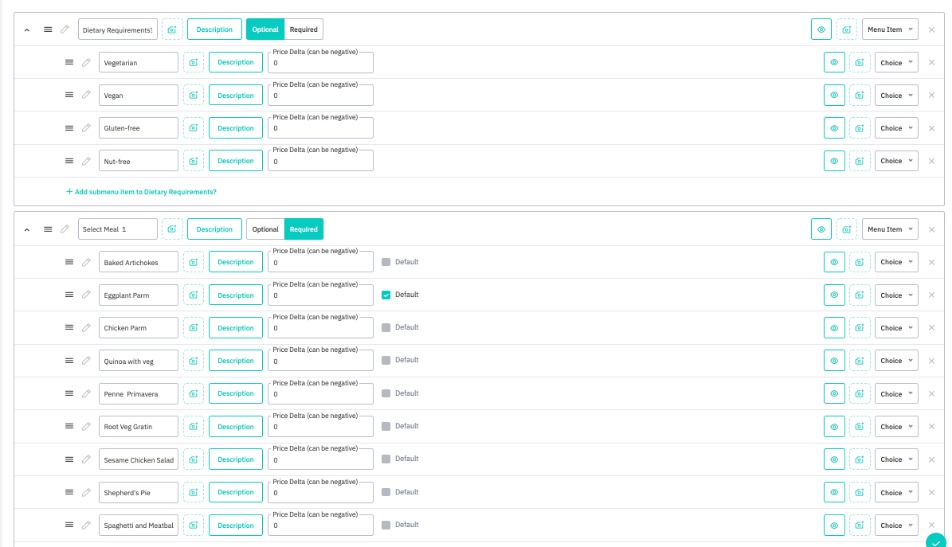Image resolution: width=952 pixels, height=547 pixels.
Task: Click Description button for Sesame Chicken Salad
Action: [x=235, y=460]
